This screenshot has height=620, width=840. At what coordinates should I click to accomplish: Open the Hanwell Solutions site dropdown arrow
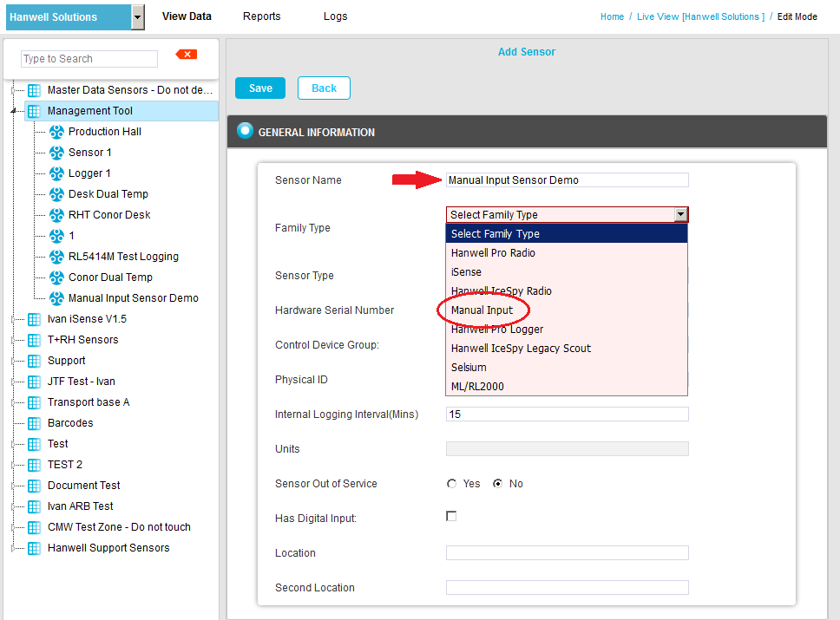coord(138,17)
